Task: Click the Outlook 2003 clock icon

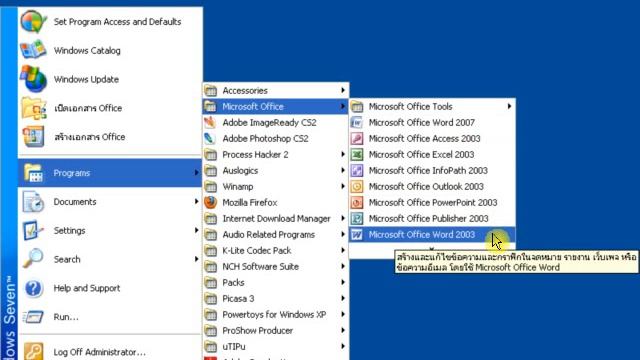Action: tap(357, 187)
